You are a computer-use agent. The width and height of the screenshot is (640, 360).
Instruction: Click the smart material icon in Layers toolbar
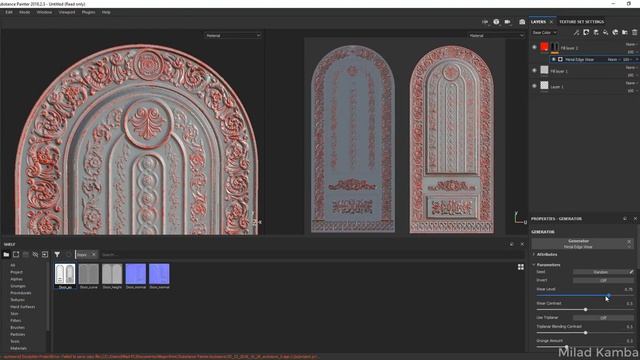coord(615,32)
